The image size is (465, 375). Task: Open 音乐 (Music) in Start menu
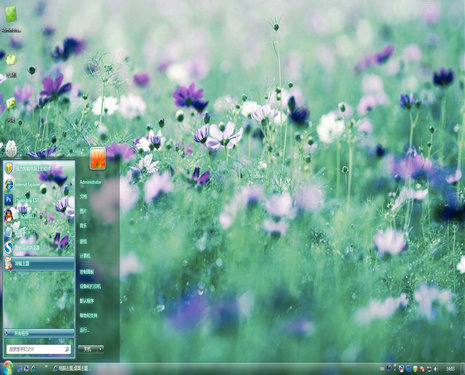tap(83, 226)
